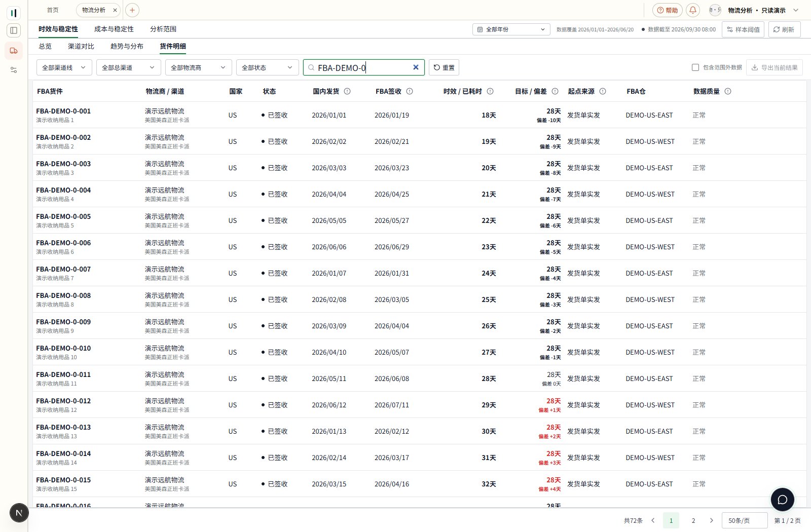Show info for 起点来源 column
This screenshot has height=532, width=811.
(x=603, y=91)
